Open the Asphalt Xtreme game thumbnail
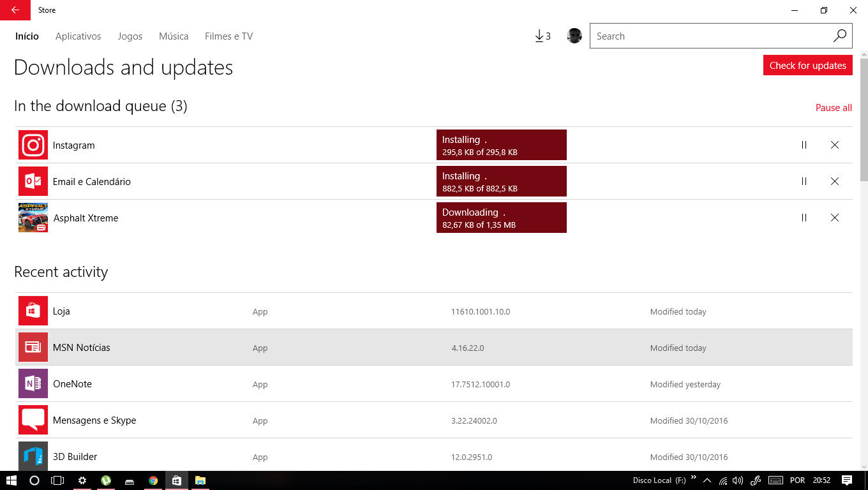Image resolution: width=868 pixels, height=490 pixels. pyautogui.click(x=33, y=218)
